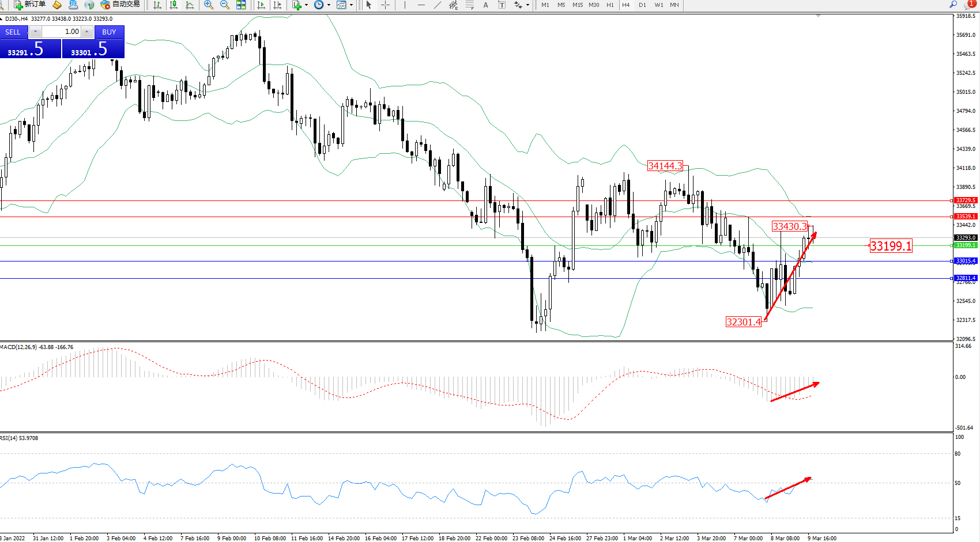980x542 pixels.
Task: Switch to the D1 timeframe
Action: [642, 5]
